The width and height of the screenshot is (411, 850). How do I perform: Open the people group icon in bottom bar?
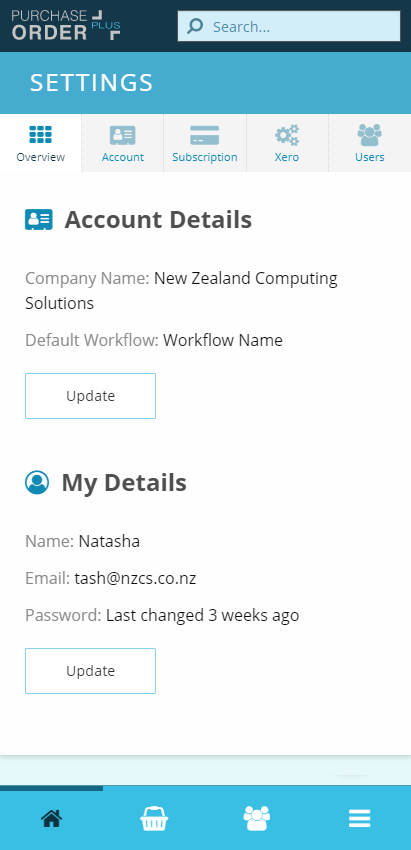click(256, 818)
